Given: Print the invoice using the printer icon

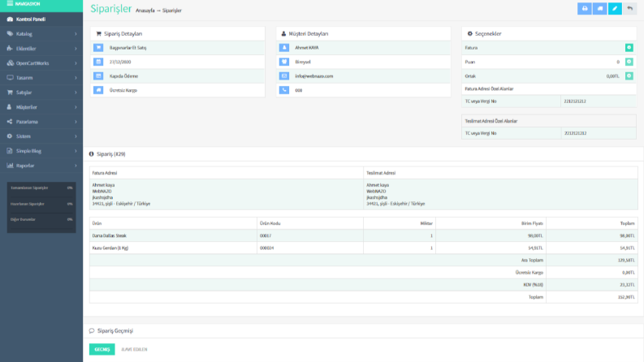Looking at the screenshot, I should (585, 9).
